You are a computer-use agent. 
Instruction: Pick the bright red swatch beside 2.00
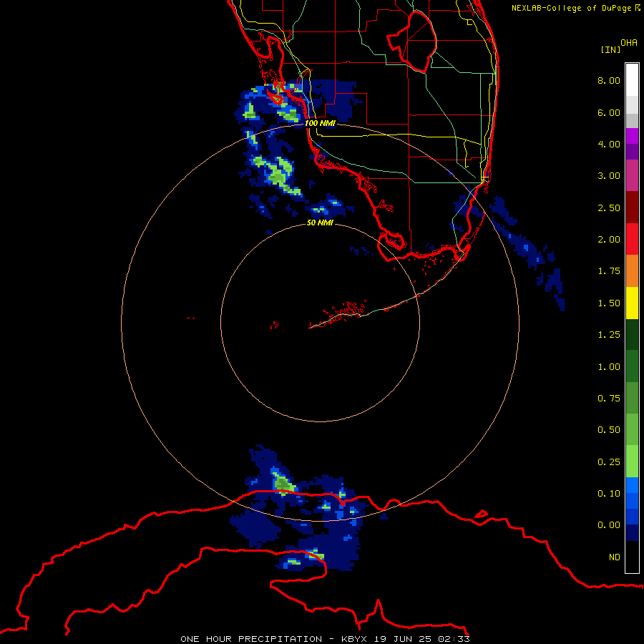tap(632, 239)
